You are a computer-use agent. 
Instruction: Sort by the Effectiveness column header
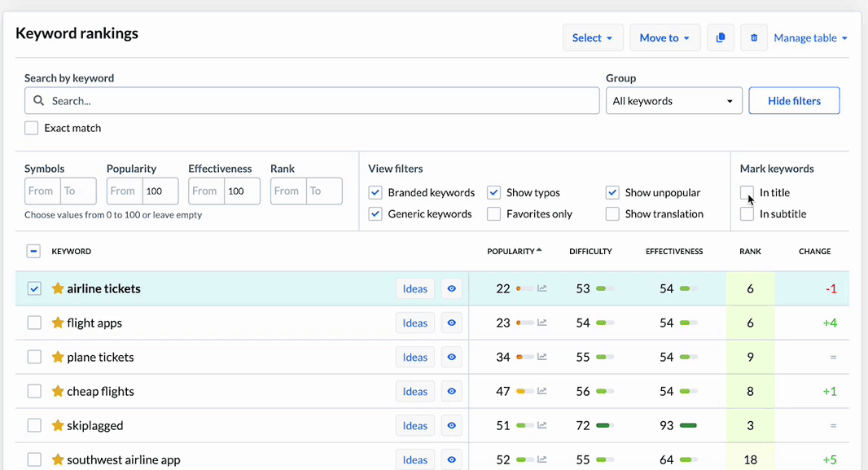674,252
